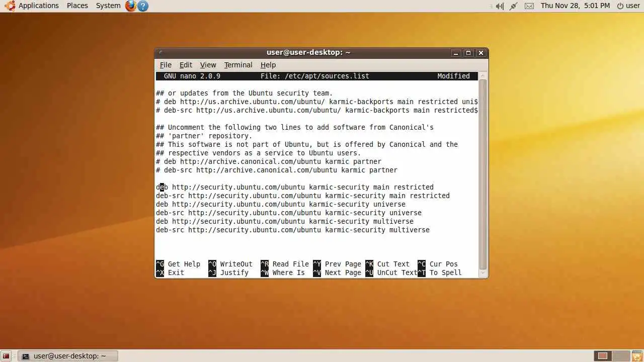Minimize the terminal window

[x=456, y=53]
